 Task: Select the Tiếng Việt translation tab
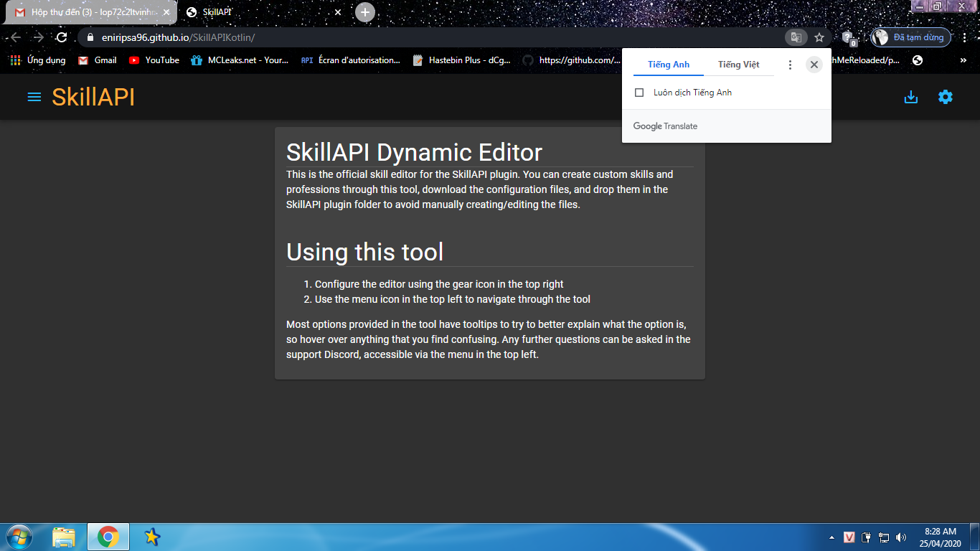pyautogui.click(x=738, y=65)
